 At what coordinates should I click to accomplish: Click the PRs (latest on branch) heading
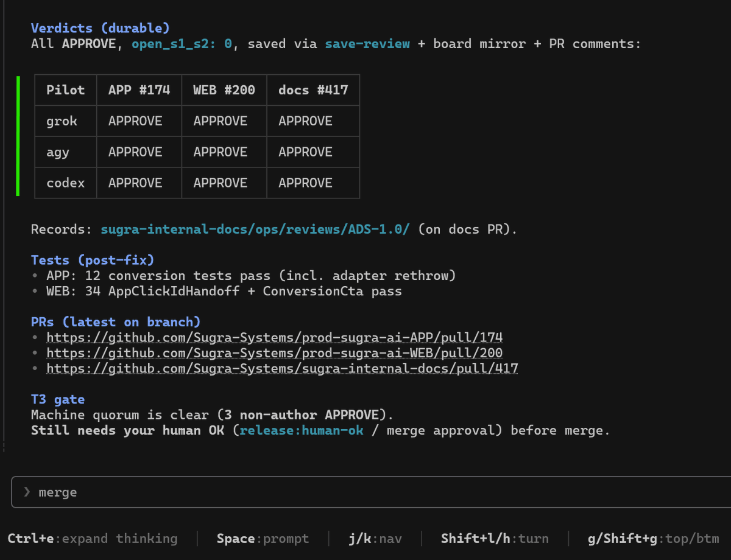point(116,322)
